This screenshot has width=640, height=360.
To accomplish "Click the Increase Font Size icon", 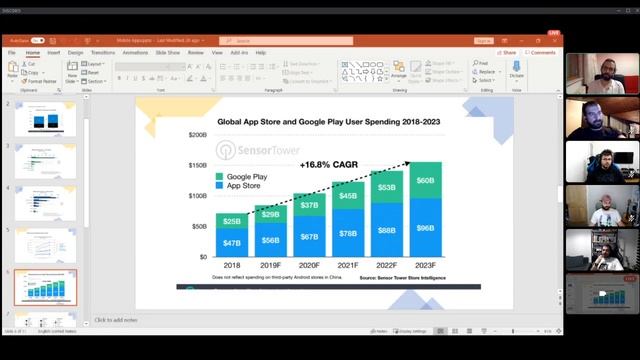I will point(190,67).
